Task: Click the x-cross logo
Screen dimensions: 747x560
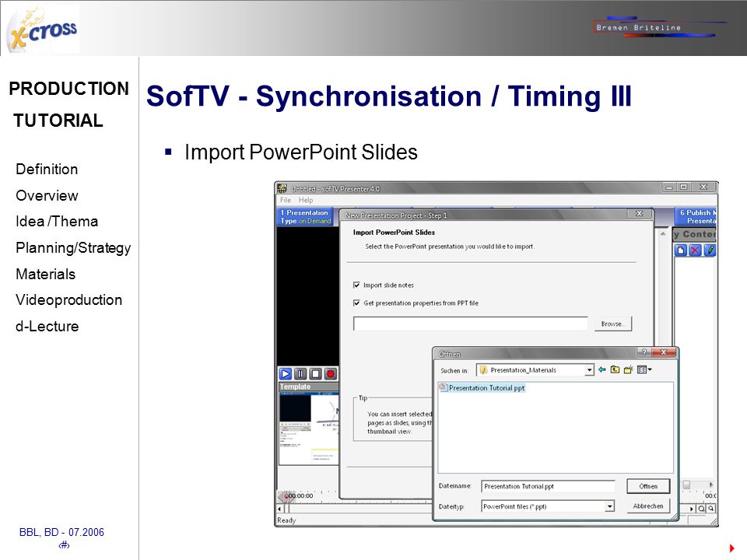Action: pyautogui.click(x=43, y=30)
